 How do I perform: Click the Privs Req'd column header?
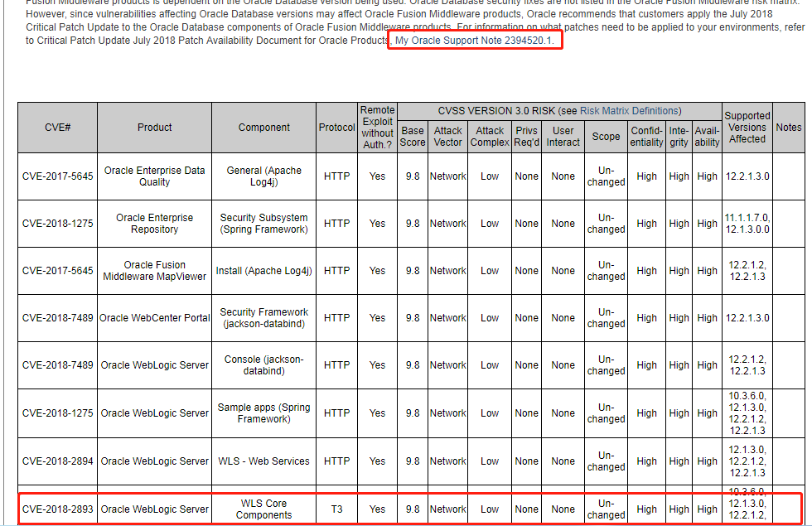527,137
